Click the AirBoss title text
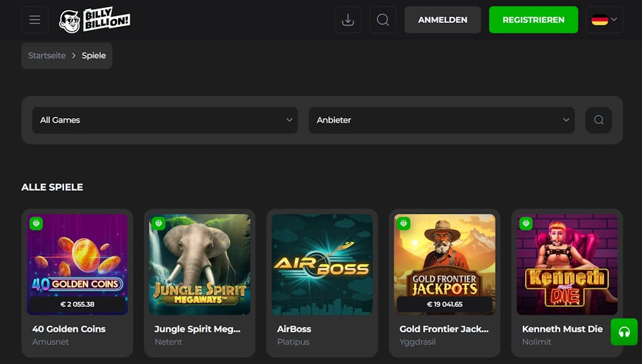The height and width of the screenshot is (364, 642). (294, 329)
